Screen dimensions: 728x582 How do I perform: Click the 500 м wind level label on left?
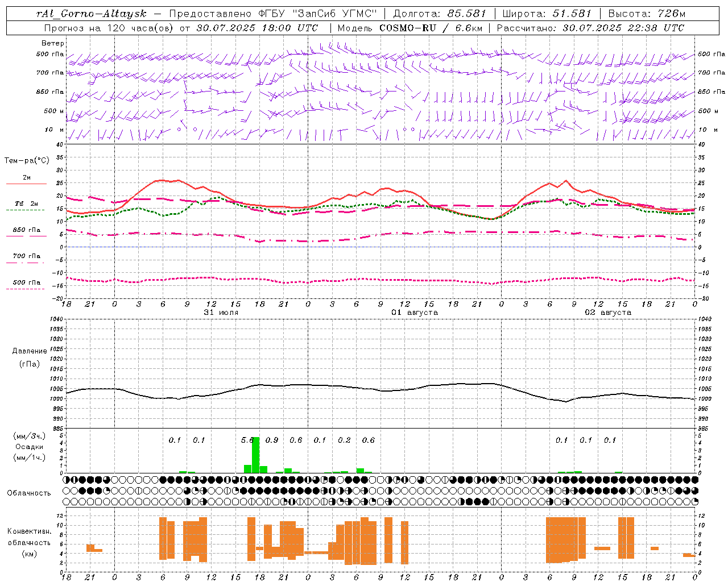pyautogui.click(x=54, y=111)
